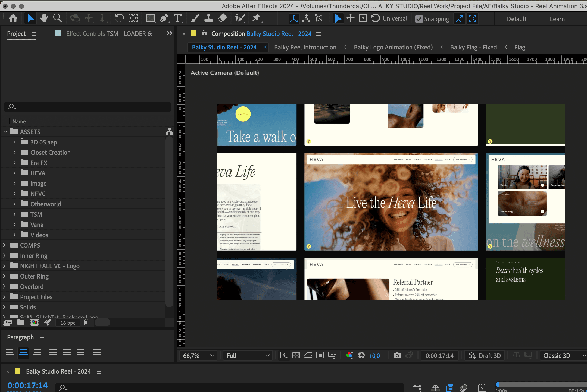Viewport: 587px width, 392px height.
Task: Open the Paragraph panel menu
Action: (42, 337)
